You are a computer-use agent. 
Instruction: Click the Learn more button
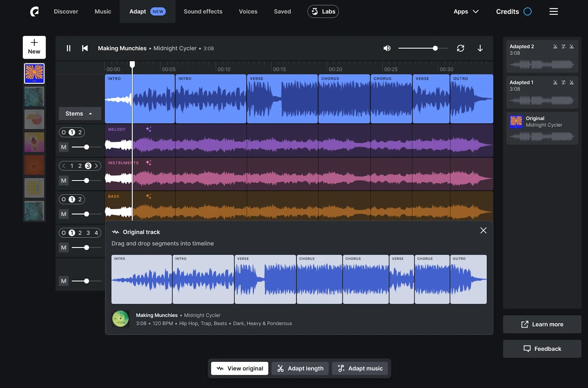(542, 324)
